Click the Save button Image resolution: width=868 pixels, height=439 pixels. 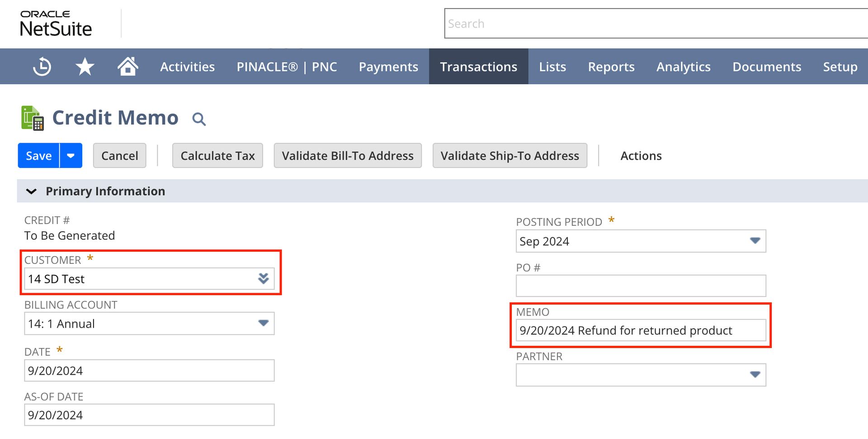pos(38,156)
